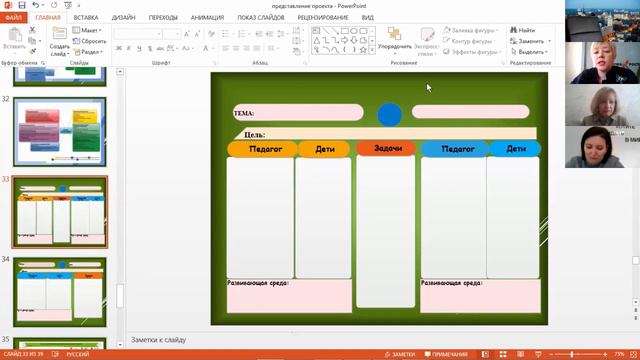The height and width of the screenshot is (360, 640).
Task: Click the Сбросить reset button
Action: tap(89, 41)
